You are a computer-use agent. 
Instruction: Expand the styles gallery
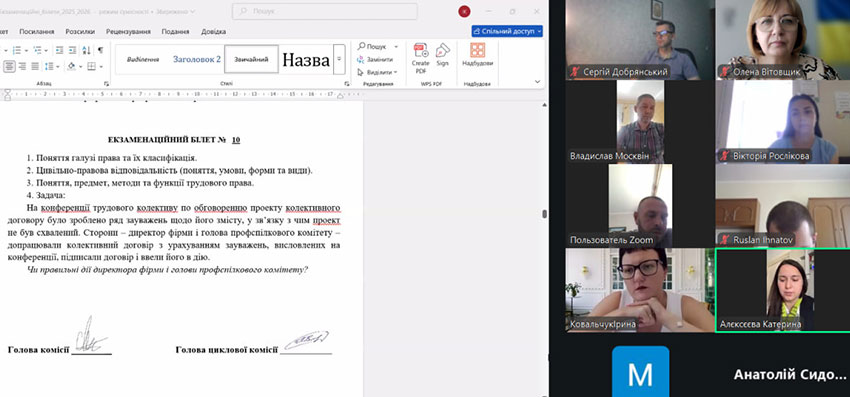[x=339, y=59]
